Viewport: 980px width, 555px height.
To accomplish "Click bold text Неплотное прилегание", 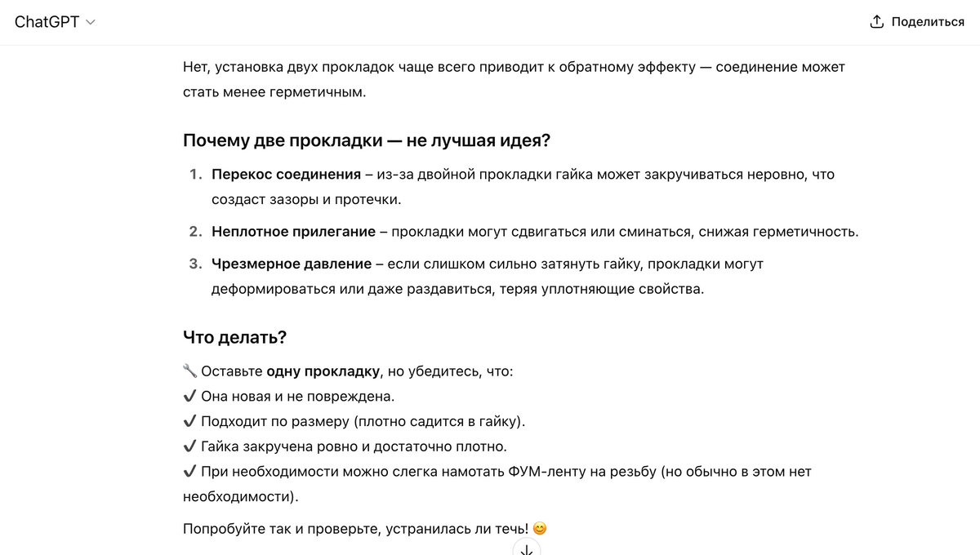I will point(293,231).
